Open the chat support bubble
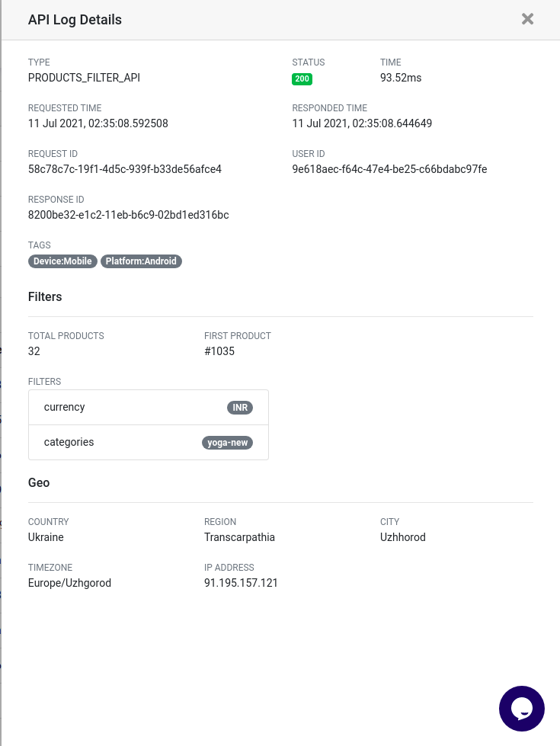This screenshot has width=560, height=746. 521,709
